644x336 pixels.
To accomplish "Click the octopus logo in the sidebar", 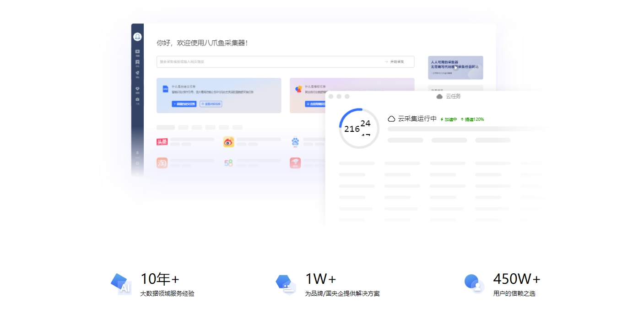I will [137, 37].
